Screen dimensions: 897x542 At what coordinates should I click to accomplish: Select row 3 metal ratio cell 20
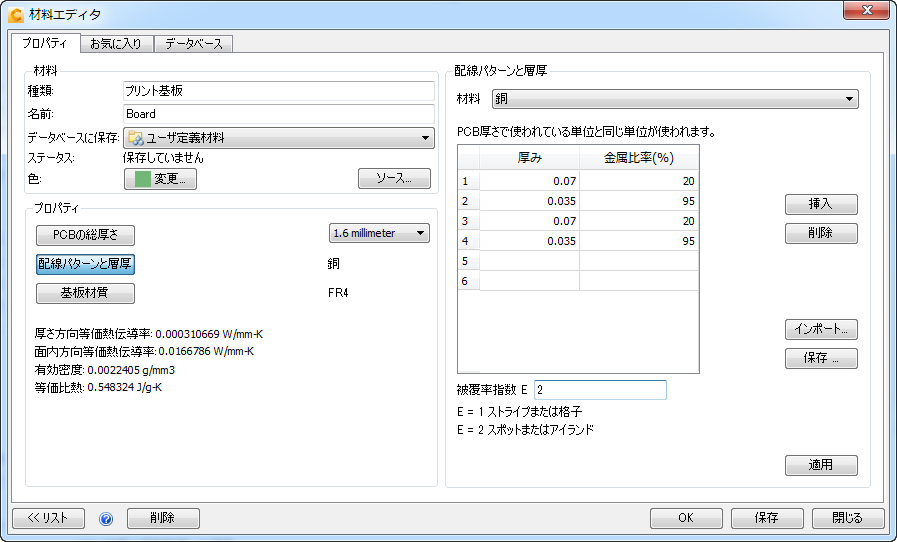tap(639, 221)
